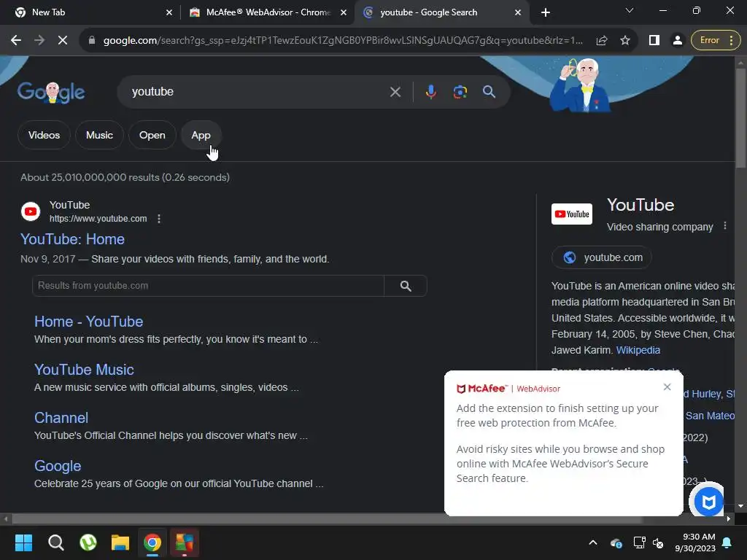The height and width of the screenshot is (560, 747).
Task: Close the McAfee WebAdvisor popup
Action: click(667, 387)
